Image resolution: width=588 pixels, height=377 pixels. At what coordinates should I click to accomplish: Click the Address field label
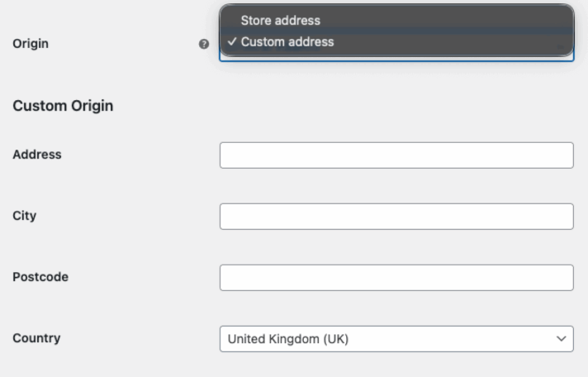click(37, 155)
